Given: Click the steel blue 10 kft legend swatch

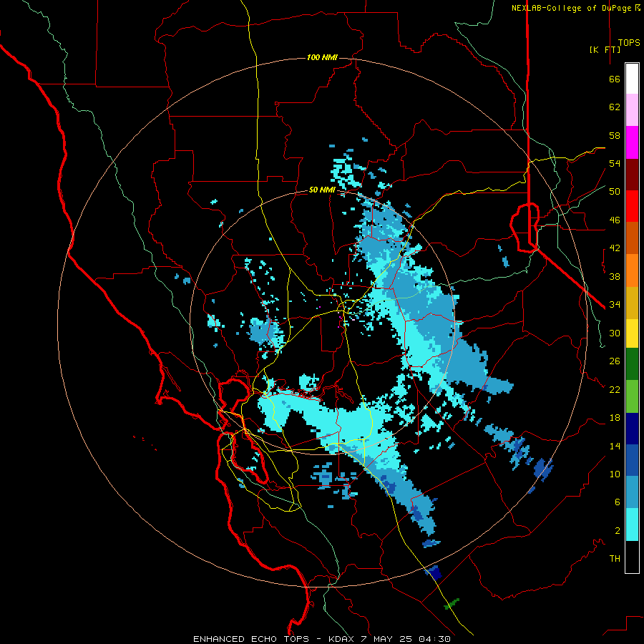Looking at the screenshot, I should (632, 492).
